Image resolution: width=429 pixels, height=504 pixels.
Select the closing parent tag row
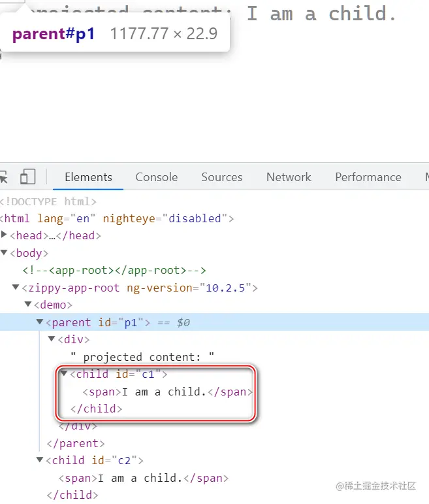pyautogui.click(x=76, y=444)
